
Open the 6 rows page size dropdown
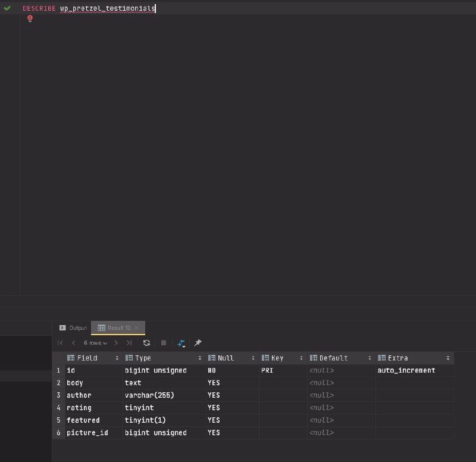95,343
